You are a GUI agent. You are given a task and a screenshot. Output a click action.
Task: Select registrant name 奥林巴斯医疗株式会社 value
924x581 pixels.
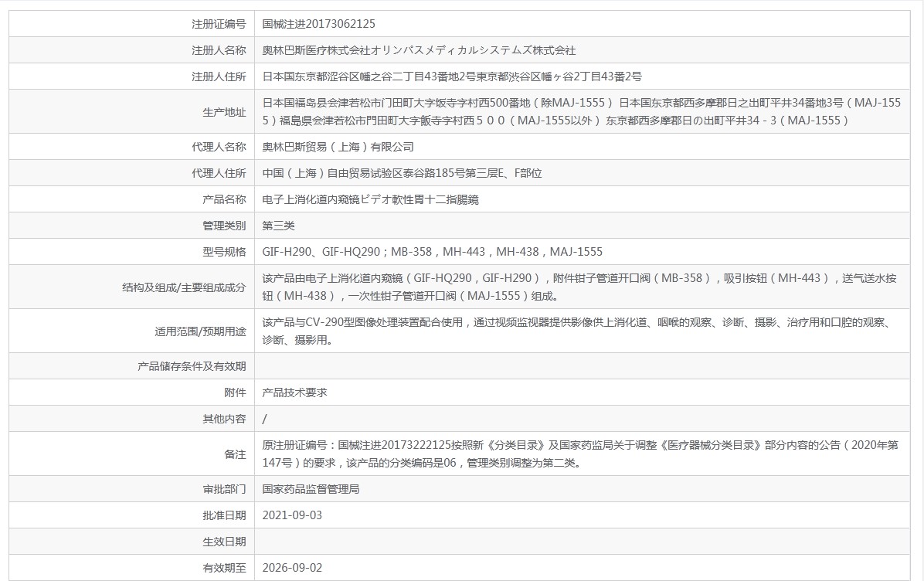(x=419, y=51)
